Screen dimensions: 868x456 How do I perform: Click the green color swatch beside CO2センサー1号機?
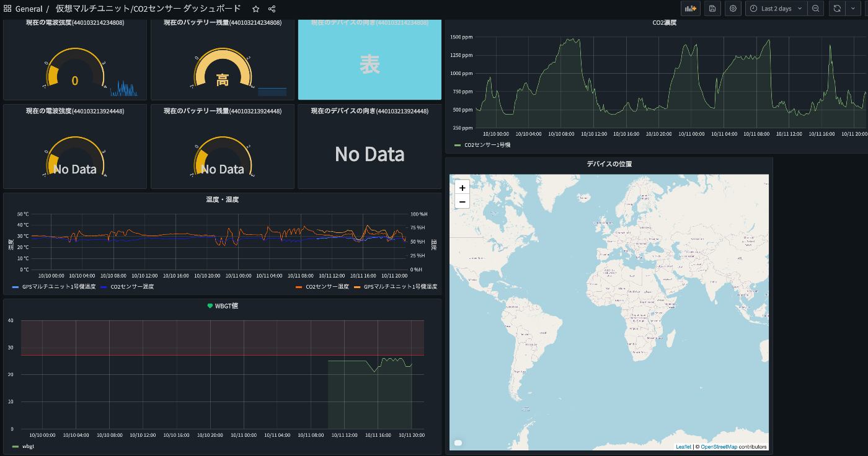[x=458, y=145]
